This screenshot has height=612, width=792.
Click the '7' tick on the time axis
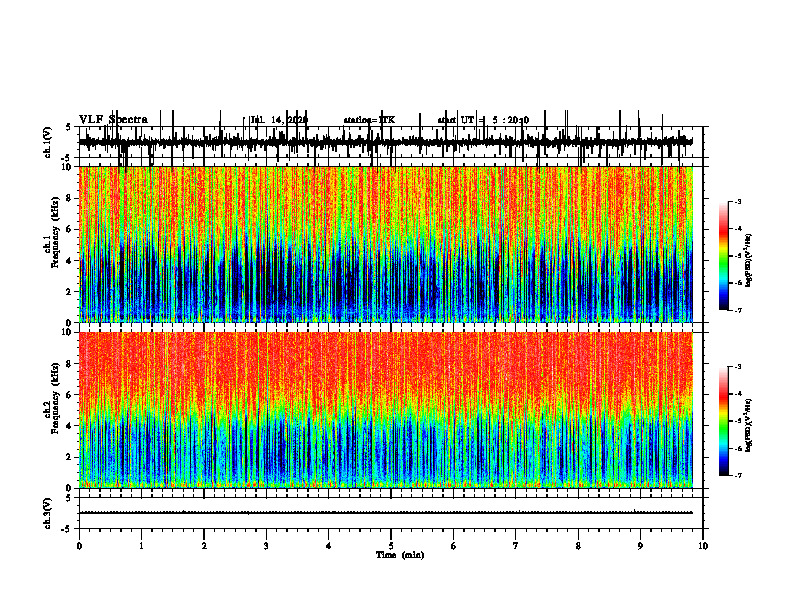pyautogui.click(x=516, y=546)
